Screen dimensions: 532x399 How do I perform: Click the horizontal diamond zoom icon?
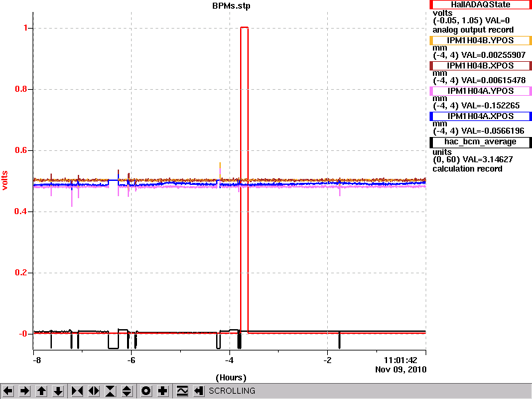(94, 391)
